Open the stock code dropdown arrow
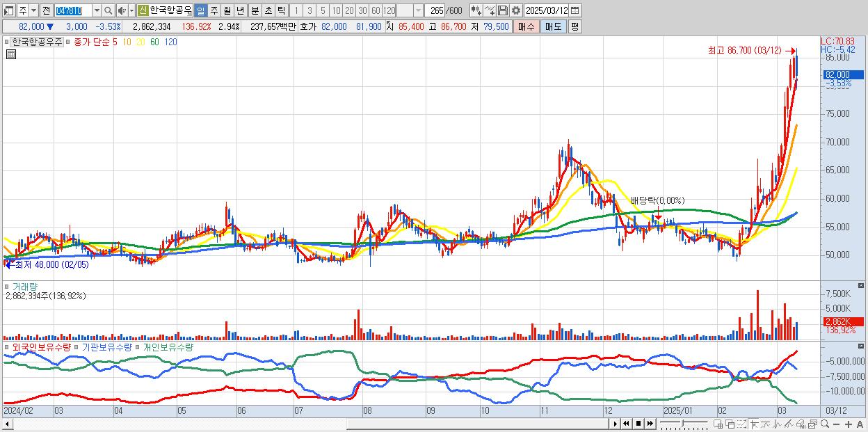Screen dimensions: 868x432 pos(97,10)
